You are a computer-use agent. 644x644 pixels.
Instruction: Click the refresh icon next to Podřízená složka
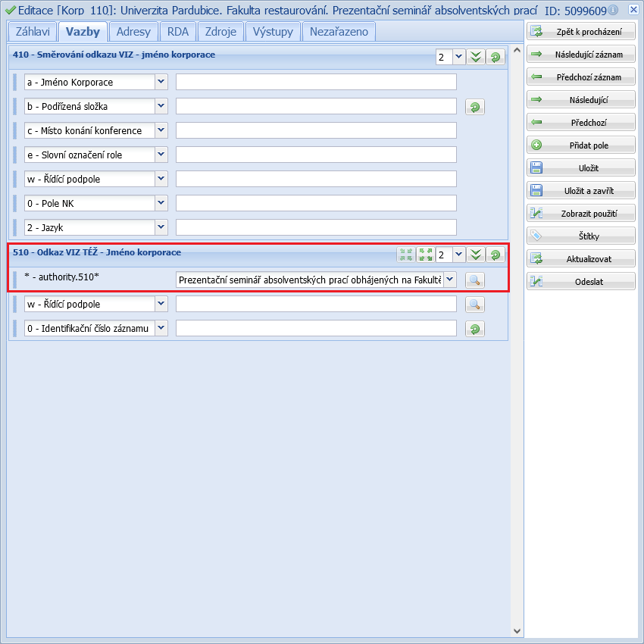474,107
